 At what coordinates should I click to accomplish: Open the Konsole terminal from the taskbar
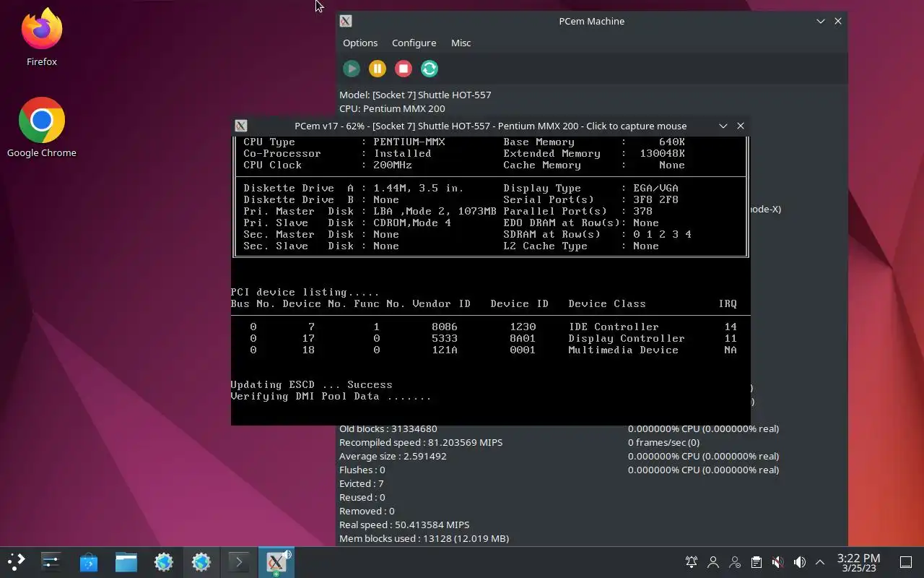coord(239,561)
